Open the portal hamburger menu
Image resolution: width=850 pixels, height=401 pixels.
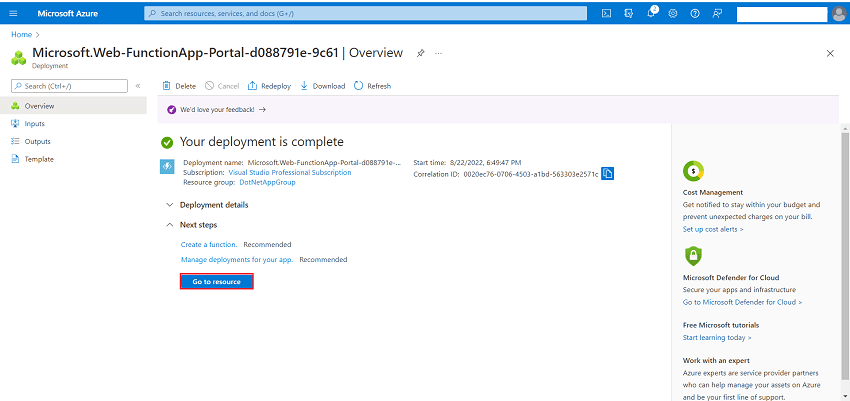point(14,14)
